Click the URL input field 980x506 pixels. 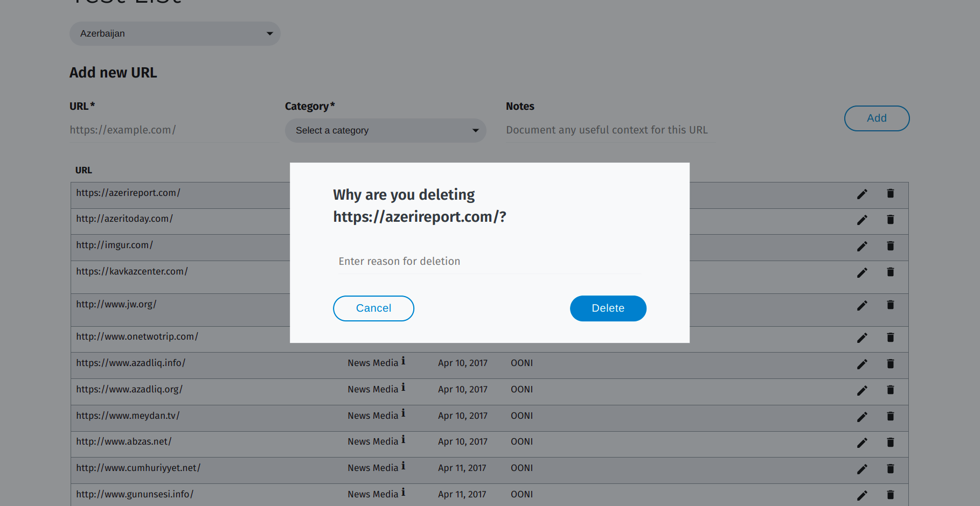173,130
